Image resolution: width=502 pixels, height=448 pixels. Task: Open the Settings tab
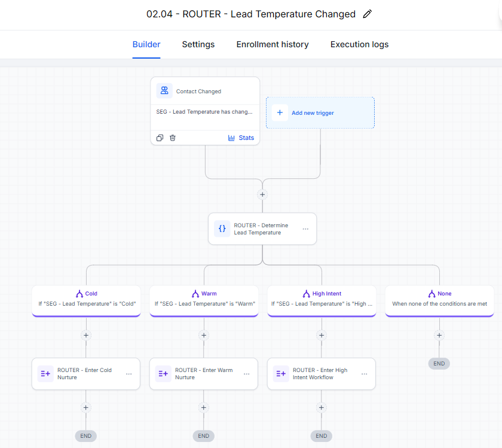tap(198, 44)
